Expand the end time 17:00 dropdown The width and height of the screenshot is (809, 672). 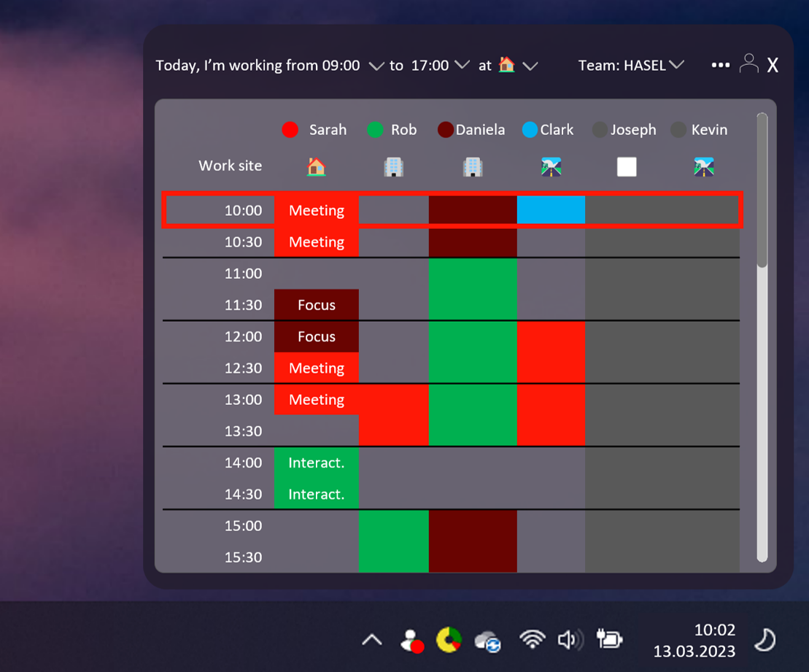(x=462, y=66)
